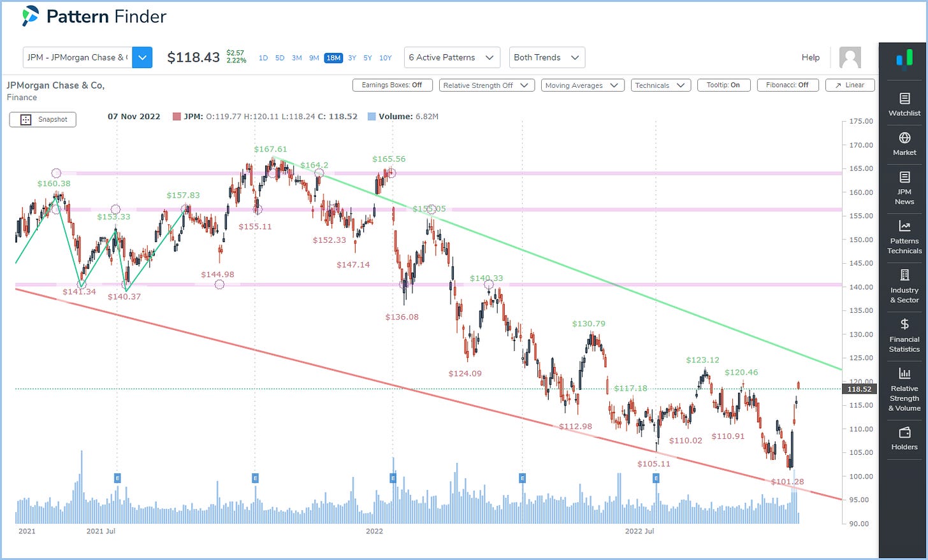Screen dimensions: 928x560
Task: Toggle the Tooltip On button
Action: (723, 85)
